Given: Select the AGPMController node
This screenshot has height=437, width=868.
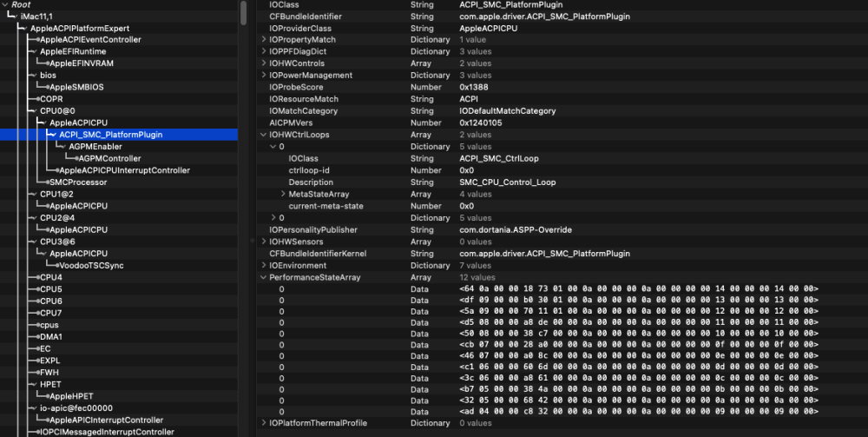Looking at the screenshot, I should click(109, 158).
